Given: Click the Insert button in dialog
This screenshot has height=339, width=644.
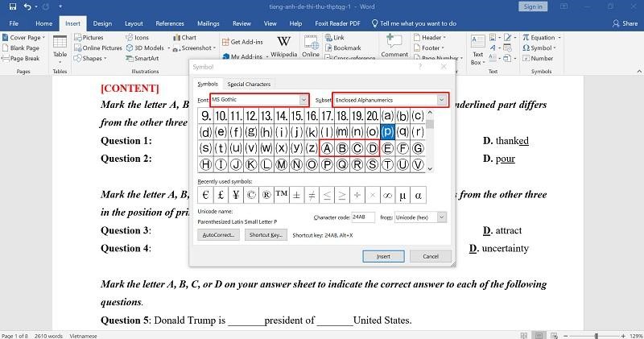Looking at the screenshot, I should coord(384,256).
